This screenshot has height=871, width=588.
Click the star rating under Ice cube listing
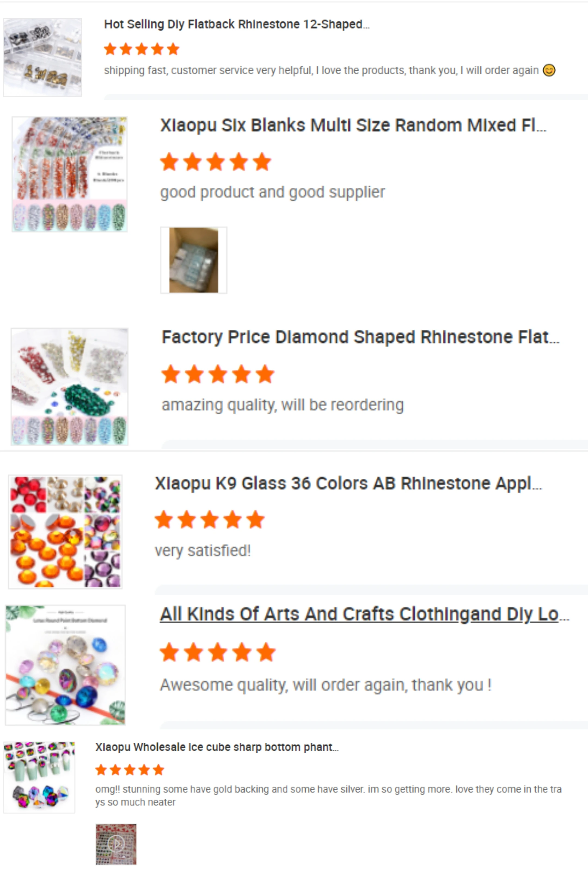pyautogui.click(x=130, y=770)
